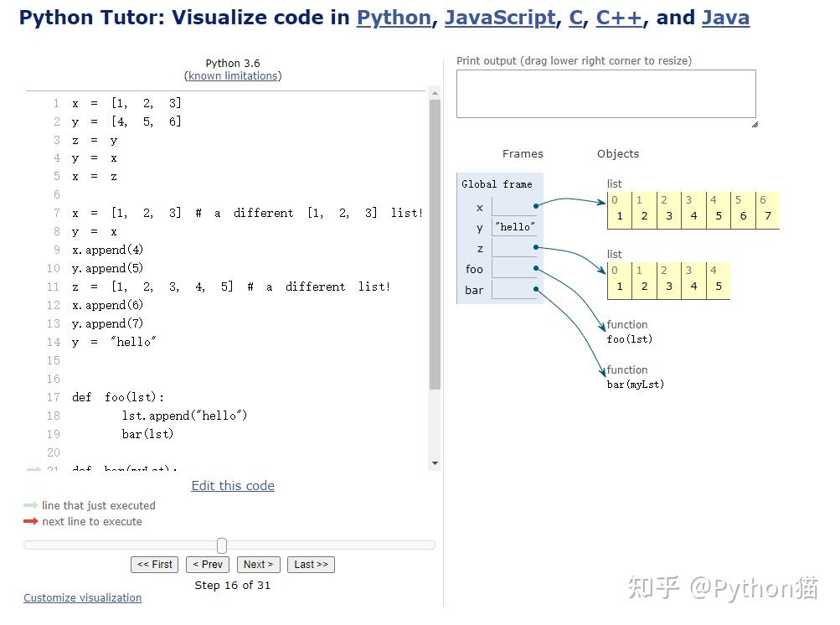This screenshot has height=625, width=840.
Task: Click line 9 x.append(4) in code
Action: (108, 250)
